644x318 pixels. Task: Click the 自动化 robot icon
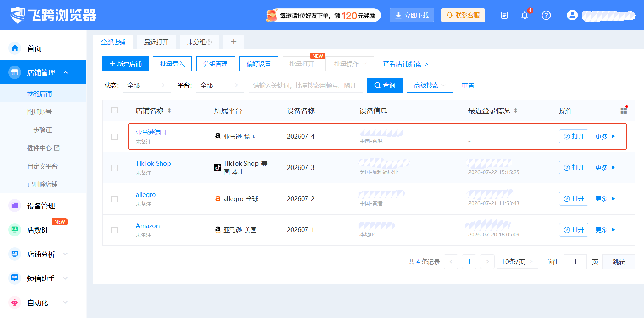pyautogui.click(x=15, y=302)
